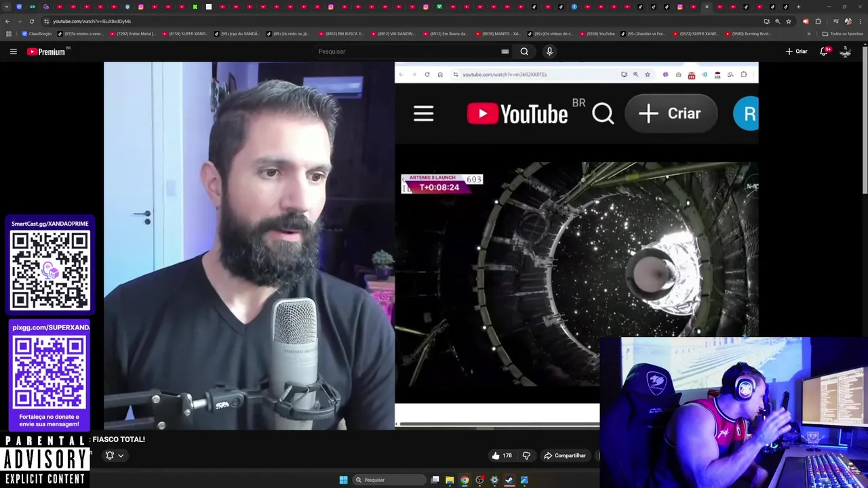Like the video with thumbs-up 178

(x=502, y=455)
